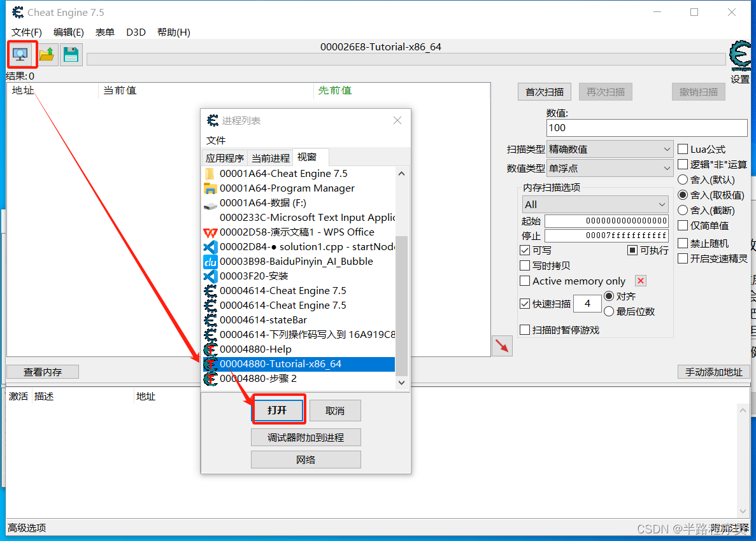Image resolution: width=756 pixels, height=541 pixels.
Task: Click 手动添加地址 button
Action: [x=713, y=372]
